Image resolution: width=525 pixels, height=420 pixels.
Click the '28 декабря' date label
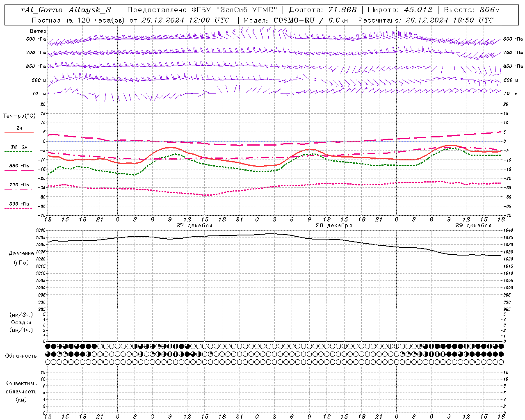pos(334,226)
